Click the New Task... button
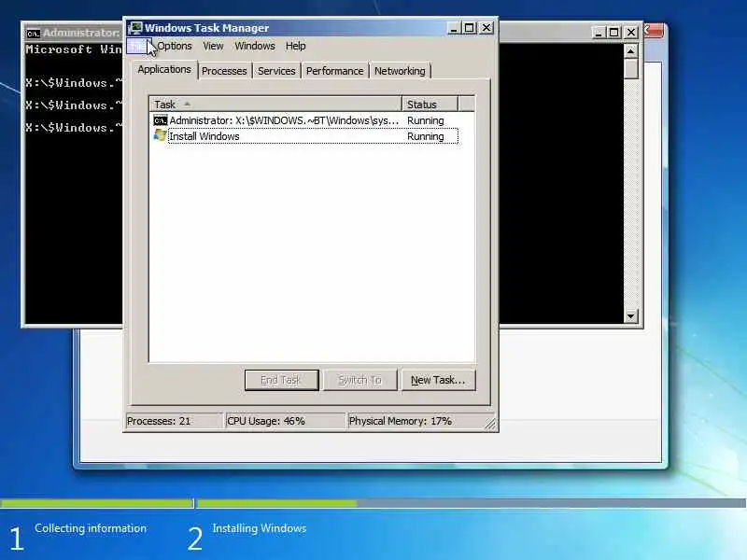This screenshot has width=747, height=560. point(438,380)
